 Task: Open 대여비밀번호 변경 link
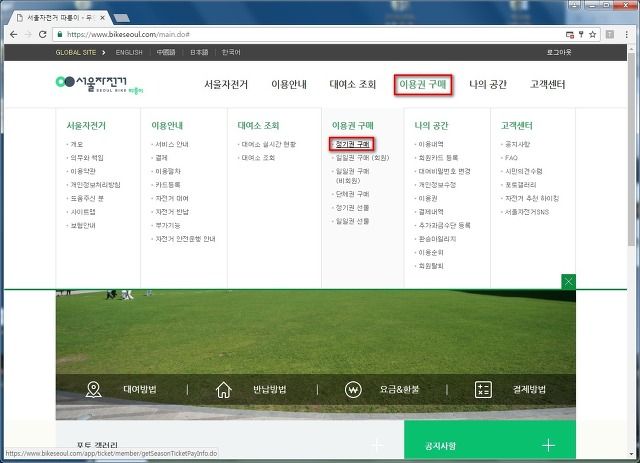tap(444, 171)
